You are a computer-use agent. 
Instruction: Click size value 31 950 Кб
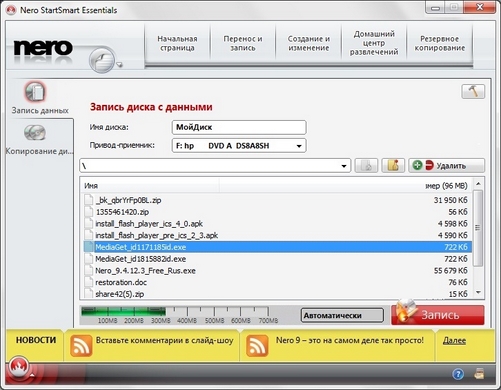451,200
